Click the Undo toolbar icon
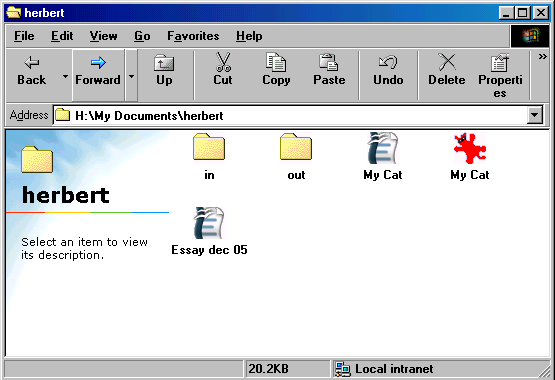The image size is (555, 380). (388, 62)
